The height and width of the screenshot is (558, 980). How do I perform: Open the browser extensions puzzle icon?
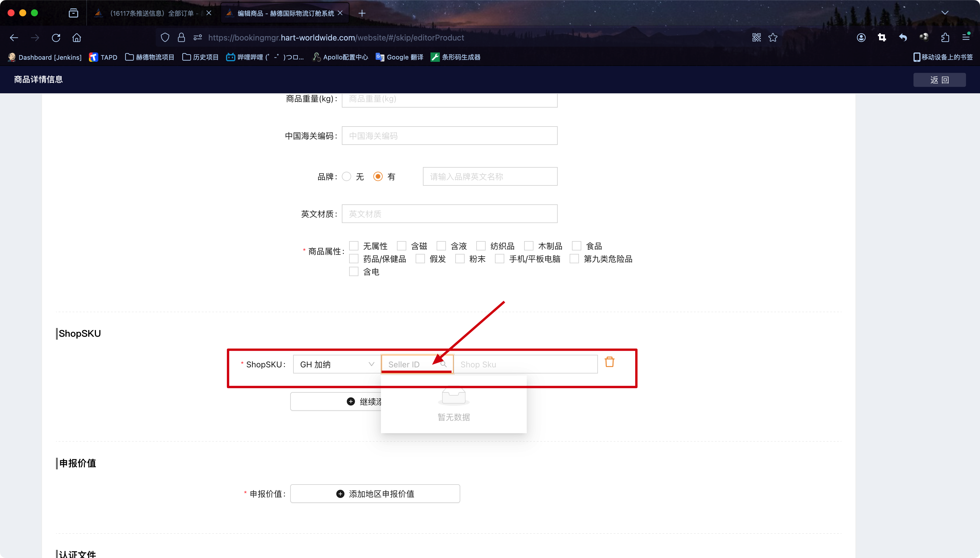coord(945,38)
